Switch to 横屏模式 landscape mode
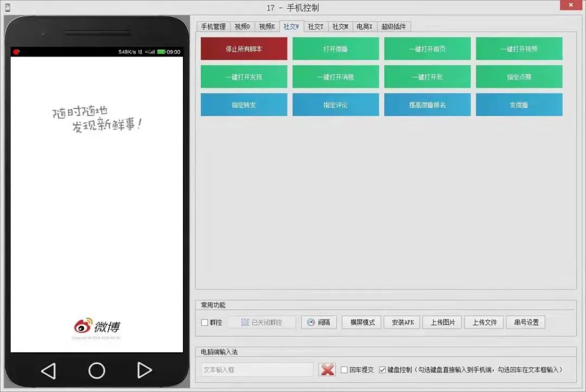586x392 pixels. pos(362,322)
